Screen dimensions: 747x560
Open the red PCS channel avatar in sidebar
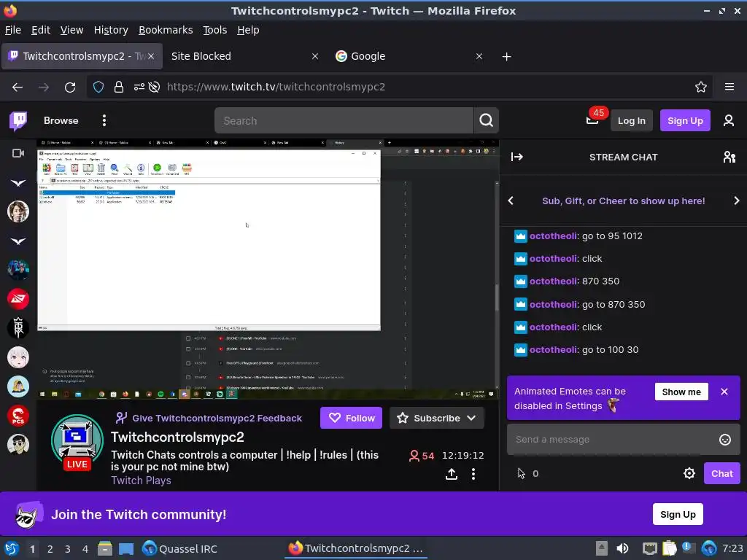click(x=18, y=416)
